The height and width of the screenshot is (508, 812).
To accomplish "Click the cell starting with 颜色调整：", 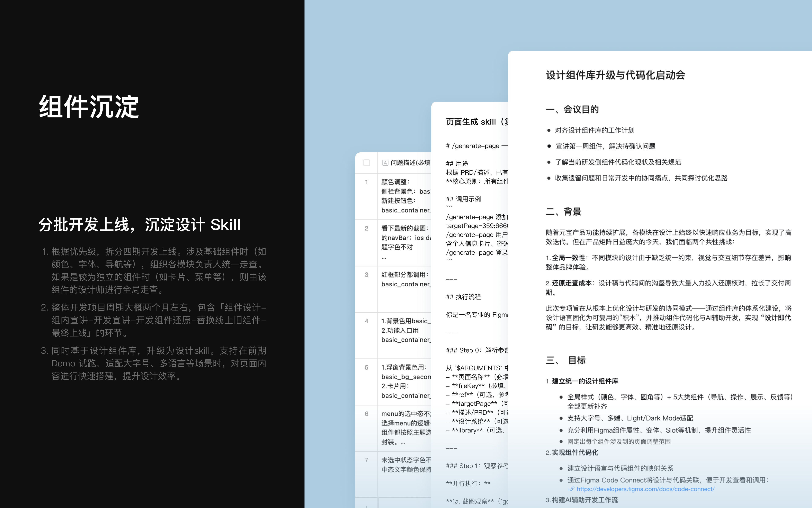I will click(405, 197).
